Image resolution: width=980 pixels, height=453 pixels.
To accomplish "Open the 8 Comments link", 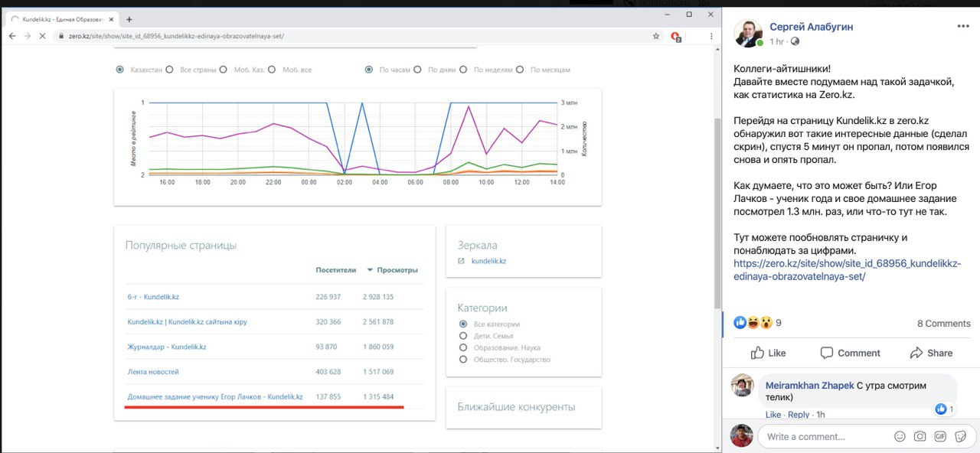I will point(944,324).
